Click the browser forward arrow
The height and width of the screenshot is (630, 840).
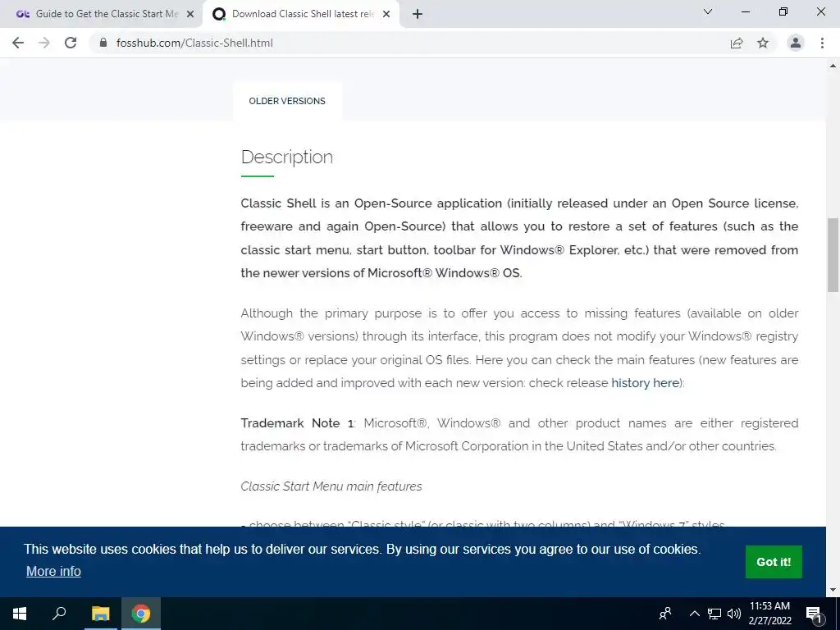[x=44, y=43]
